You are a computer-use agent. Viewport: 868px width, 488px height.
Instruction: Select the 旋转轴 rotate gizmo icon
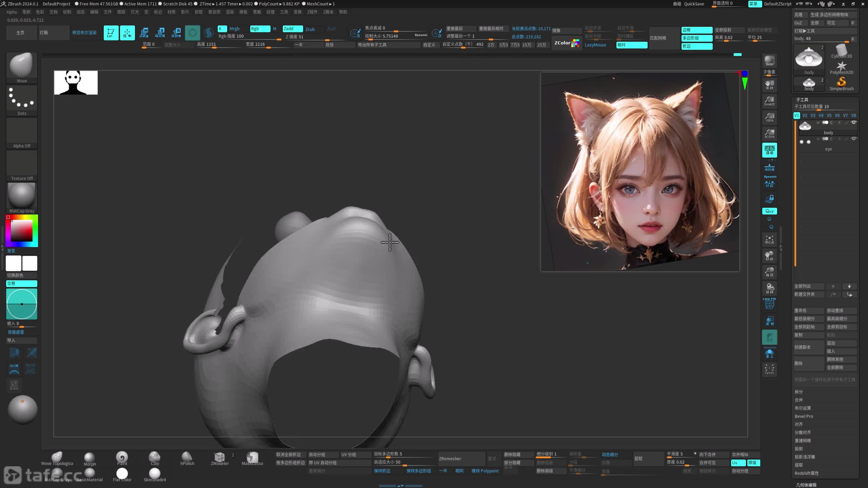[176, 33]
